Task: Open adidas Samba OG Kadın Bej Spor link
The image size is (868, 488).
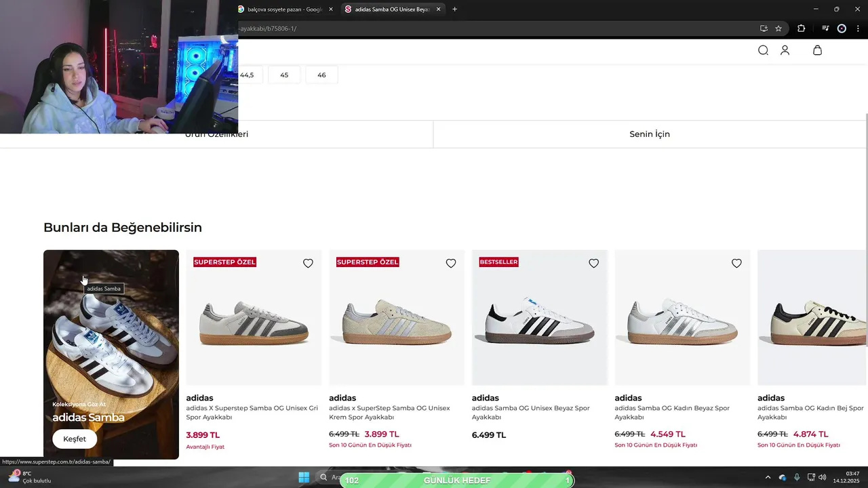Action: 810,413
